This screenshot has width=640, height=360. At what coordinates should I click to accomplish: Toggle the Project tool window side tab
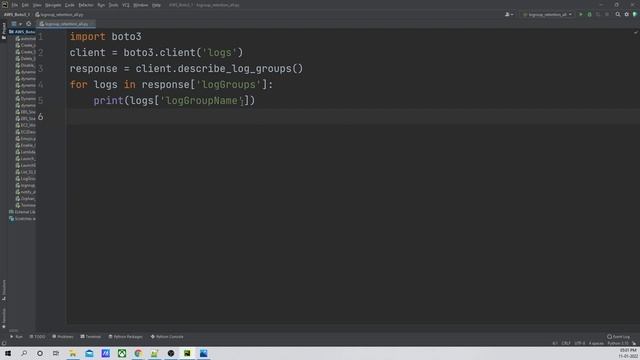pyautogui.click(x=4, y=31)
